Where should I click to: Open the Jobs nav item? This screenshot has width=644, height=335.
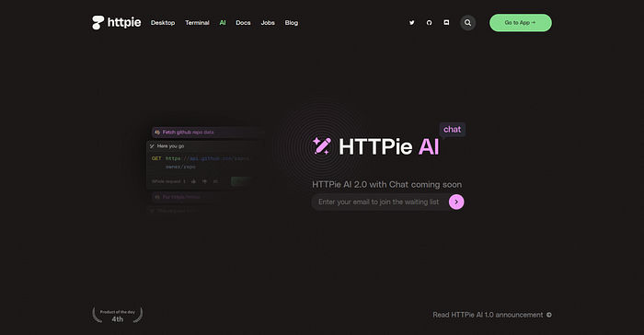(268, 23)
